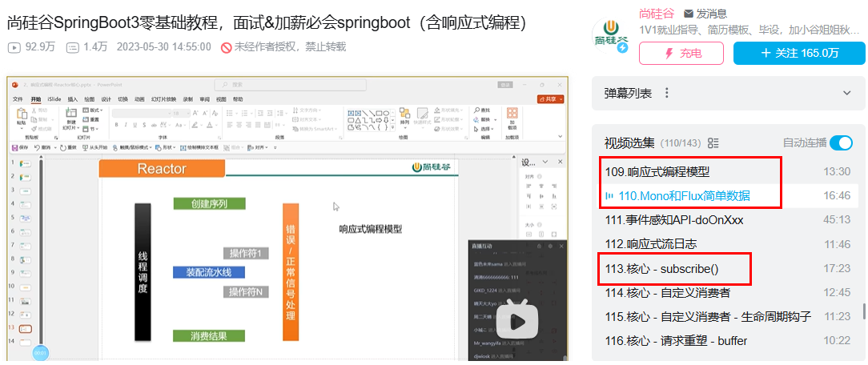
Task: Select slide 1 thumbnail in PowerPoint panel
Action: (x=26, y=164)
